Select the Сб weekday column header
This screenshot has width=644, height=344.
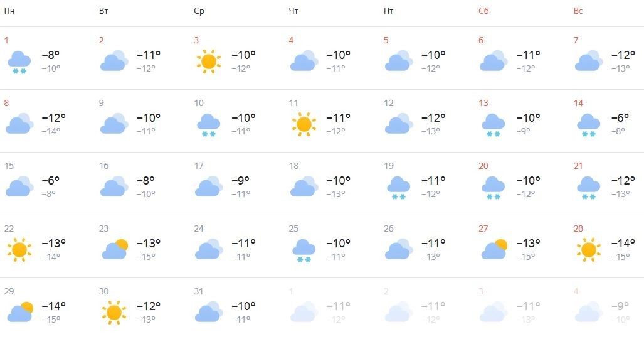point(483,11)
